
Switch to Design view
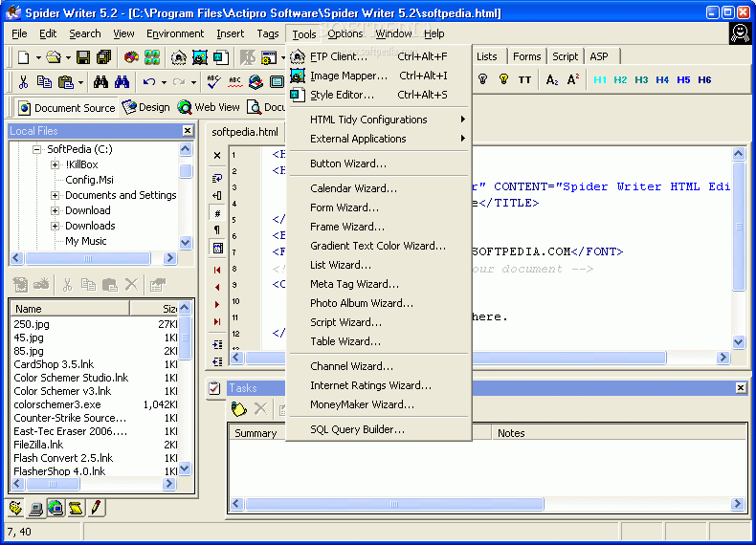(x=146, y=107)
